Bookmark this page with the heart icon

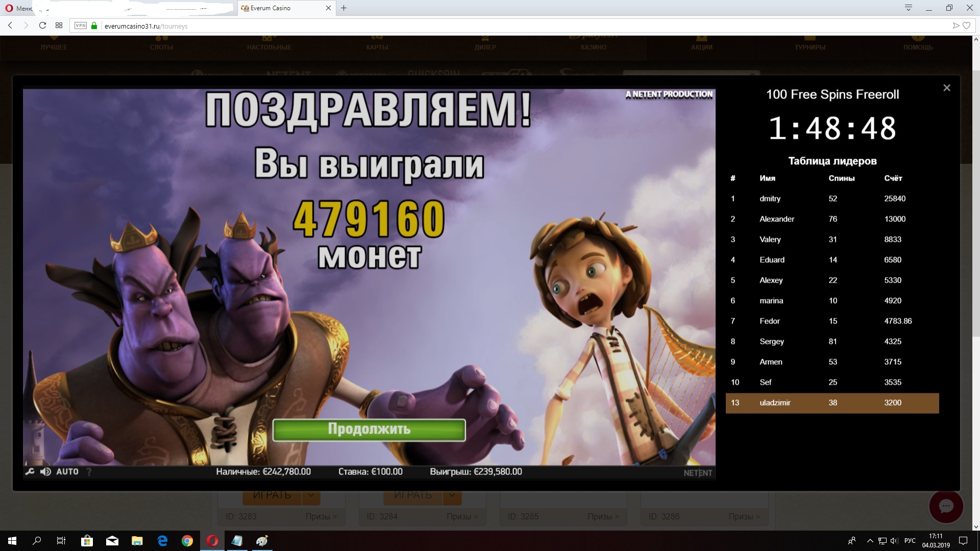tap(966, 26)
